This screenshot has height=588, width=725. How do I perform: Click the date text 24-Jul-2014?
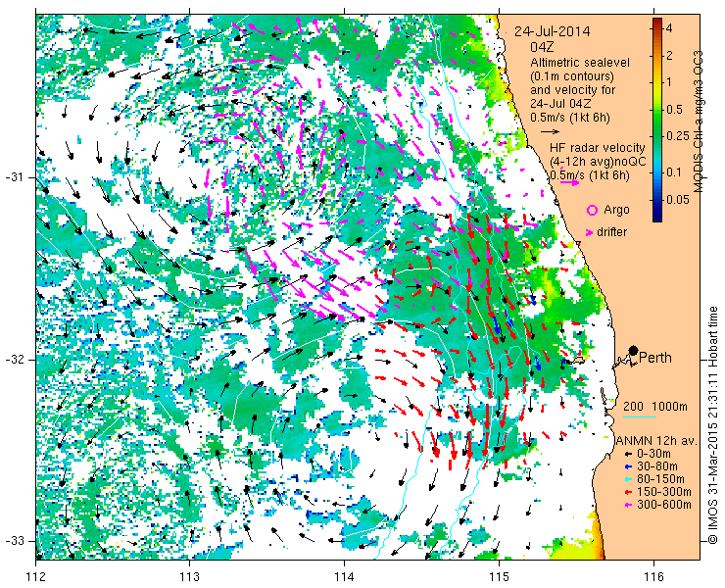point(553,31)
